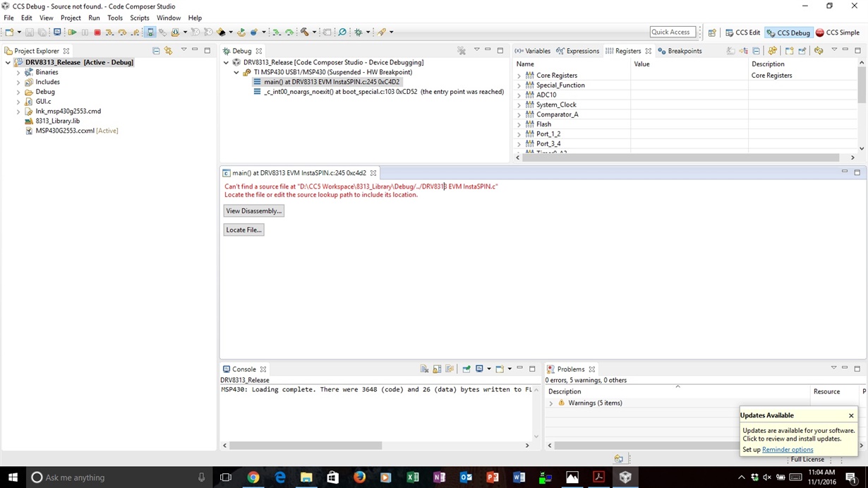This screenshot has height=488, width=868.
Task: Expand the Binaries folder in Project Explorer
Action: pyautogui.click(x=19, y=72)
